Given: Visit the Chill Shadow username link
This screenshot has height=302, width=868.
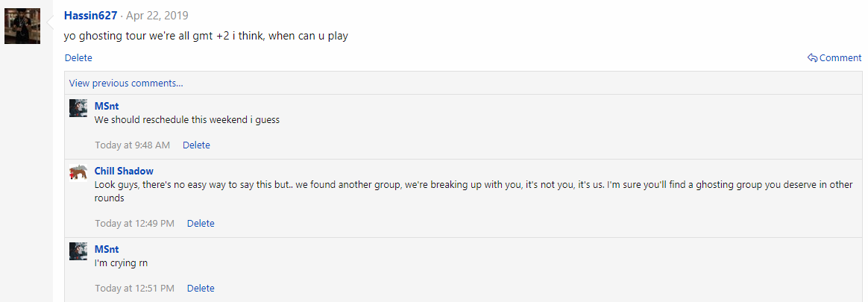Looking at the screenshot, I should point(124,171).
